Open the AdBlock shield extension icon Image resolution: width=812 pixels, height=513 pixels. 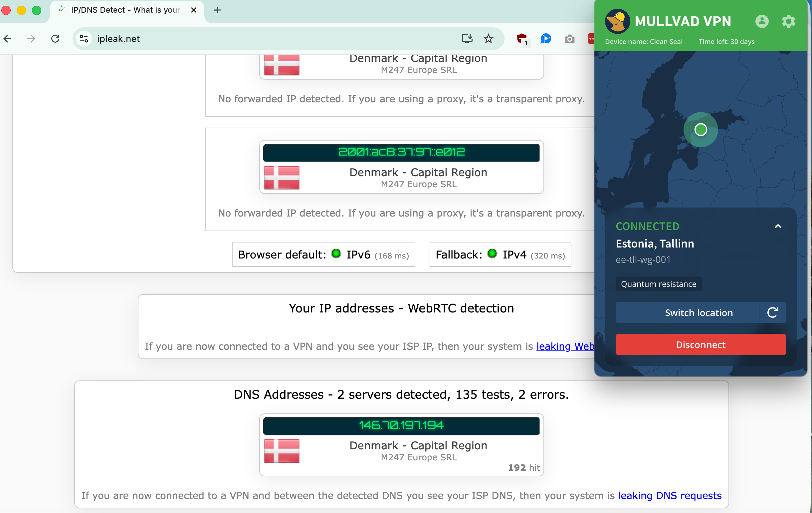(522, 39)
